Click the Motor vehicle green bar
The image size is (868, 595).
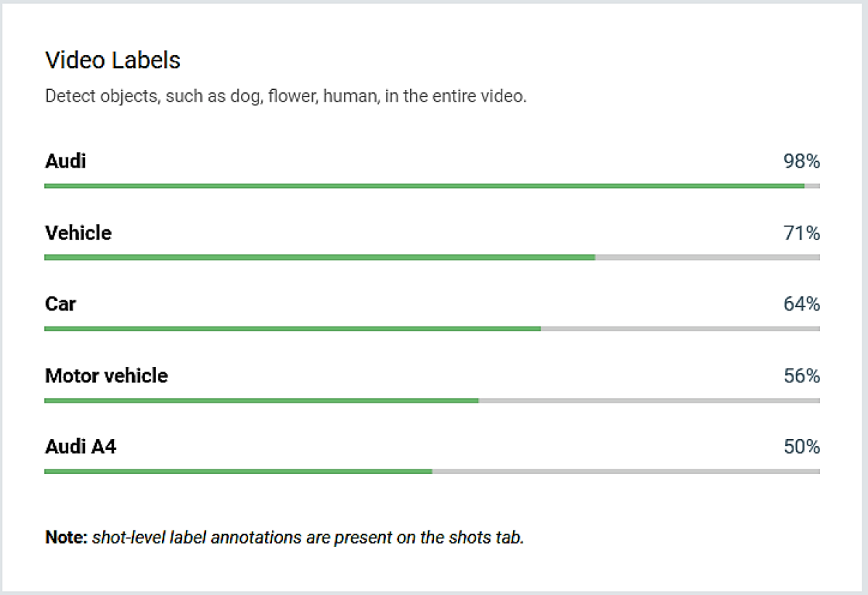[x=262, y=401]
